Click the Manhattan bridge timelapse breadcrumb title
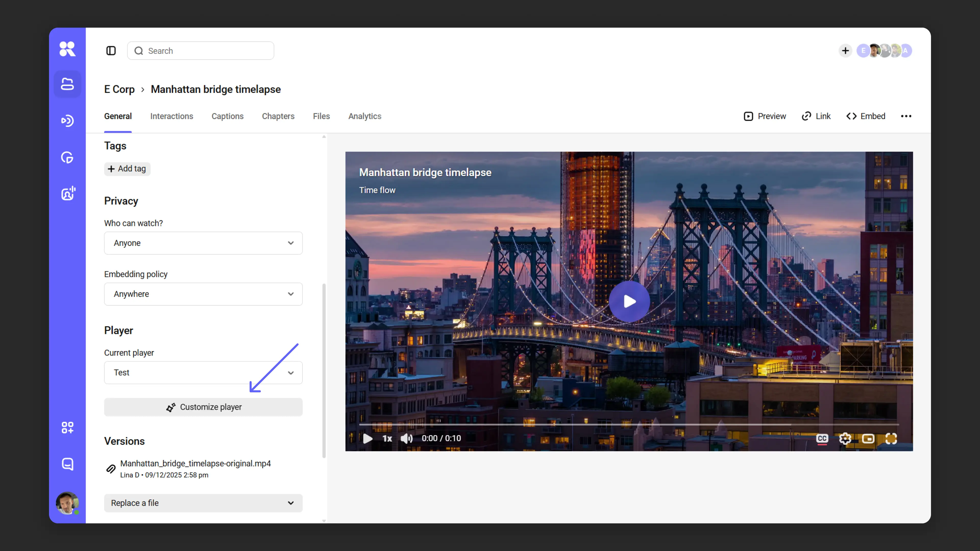 coord(216,89)
